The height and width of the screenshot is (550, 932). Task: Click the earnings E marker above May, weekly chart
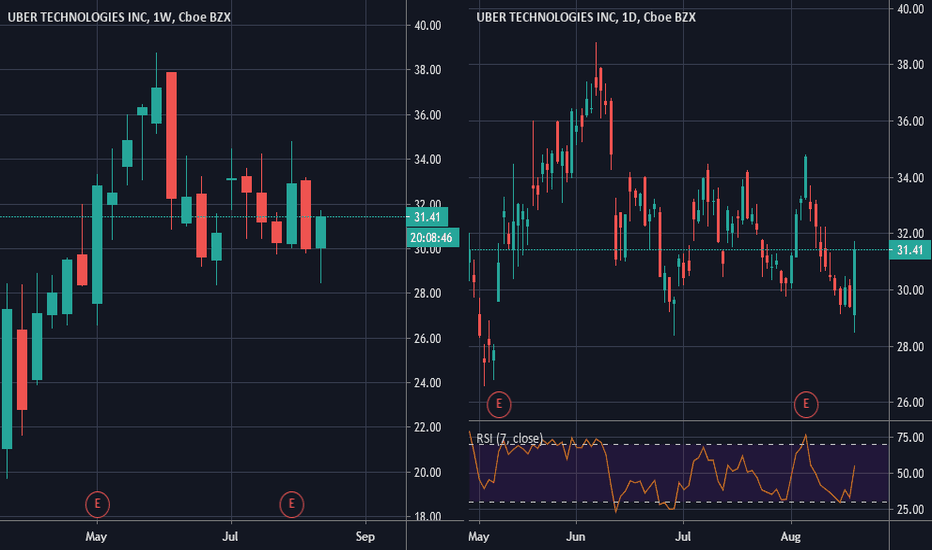pos(97,504)
